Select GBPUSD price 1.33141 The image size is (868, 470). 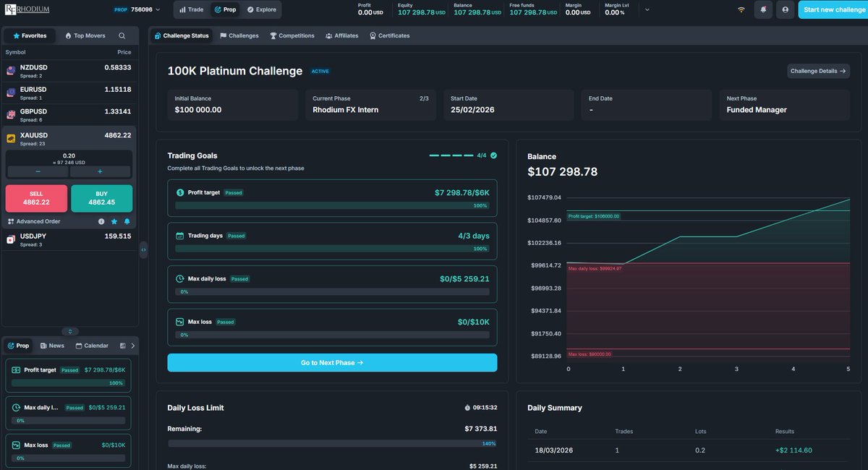pyautogui.click(x=118, y=111)
